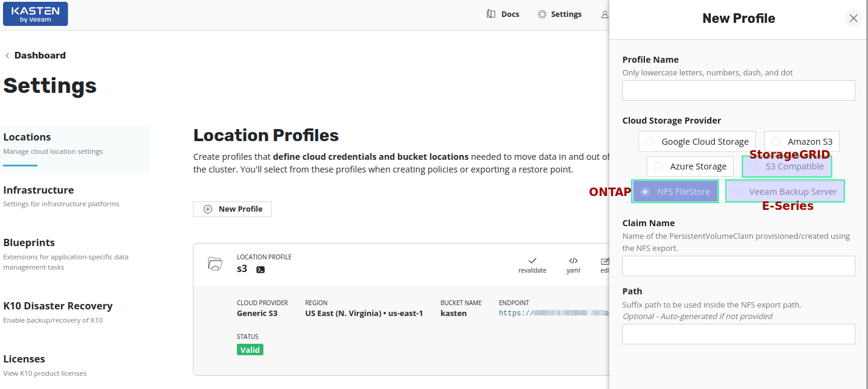Click the Path input field
The image size is (868, 389).
click(738, 334)
